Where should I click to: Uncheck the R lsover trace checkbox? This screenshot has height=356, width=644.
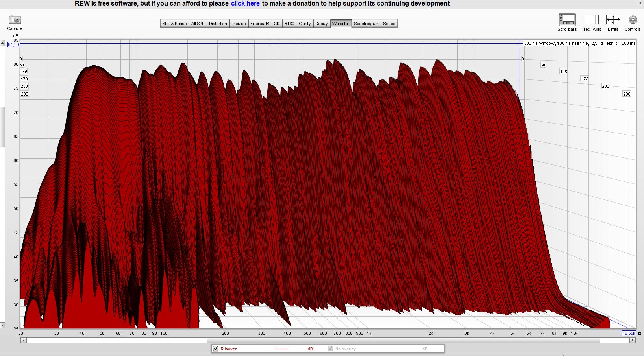216,349
